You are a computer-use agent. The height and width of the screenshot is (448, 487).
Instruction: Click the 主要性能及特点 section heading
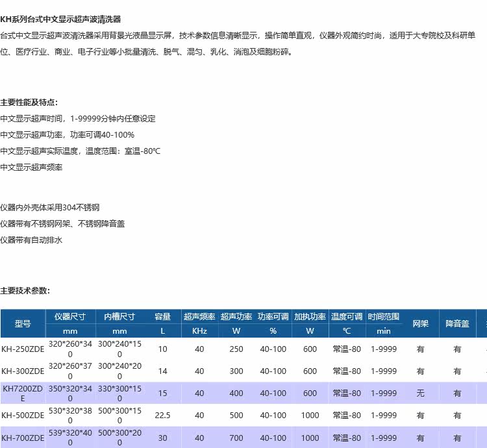(x=29, y=103)
